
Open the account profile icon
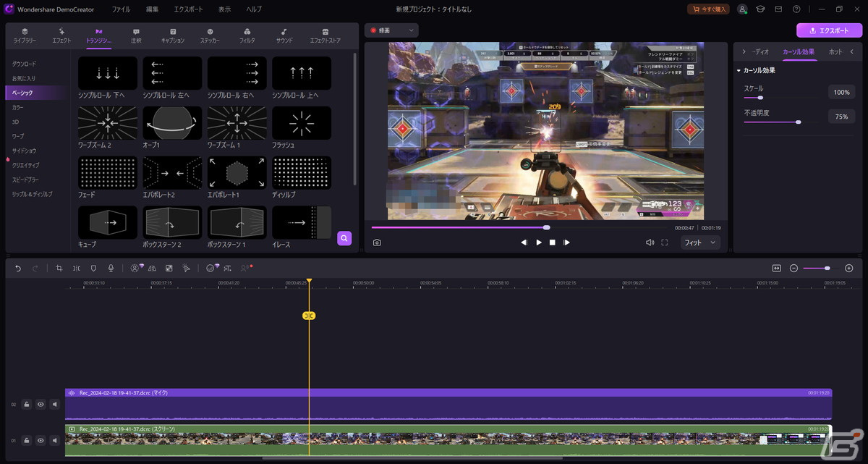[743, 9]
